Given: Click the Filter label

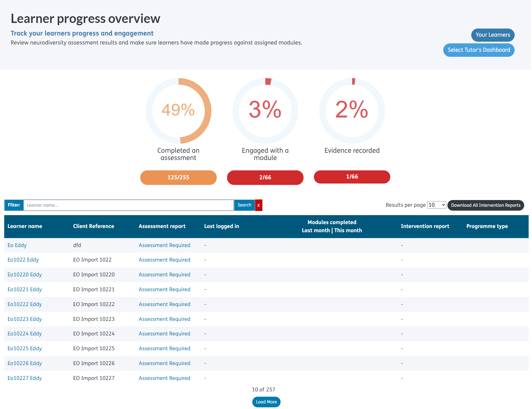Looking at the screenshot, I should [x=14, y=205].
